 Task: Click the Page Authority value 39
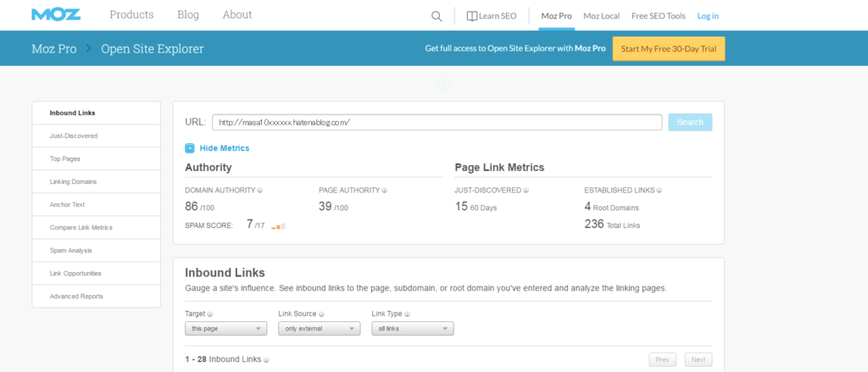tap(325, 207)
